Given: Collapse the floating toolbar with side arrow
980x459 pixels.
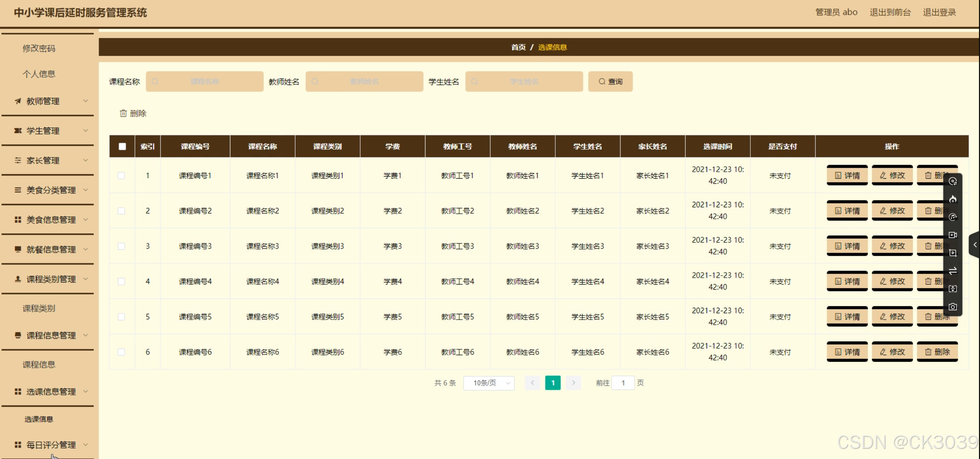Looking at the screenshot, I should coord(975,245).
